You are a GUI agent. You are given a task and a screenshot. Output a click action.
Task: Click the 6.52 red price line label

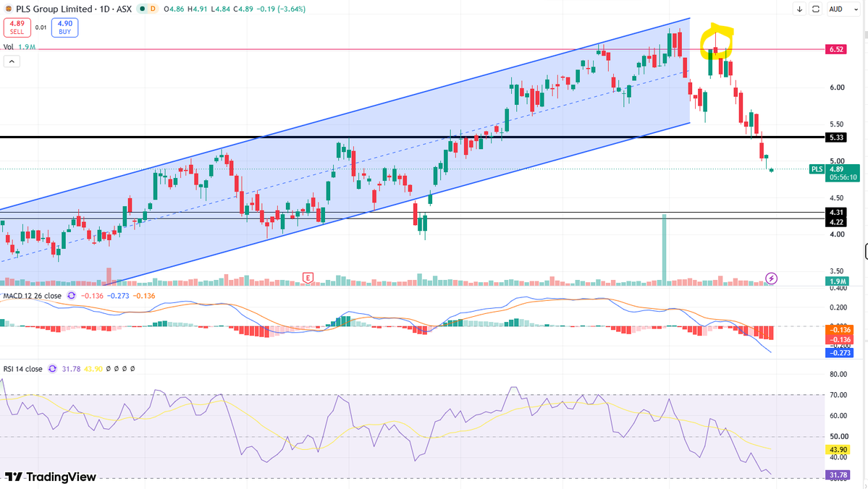click(836, 49)
